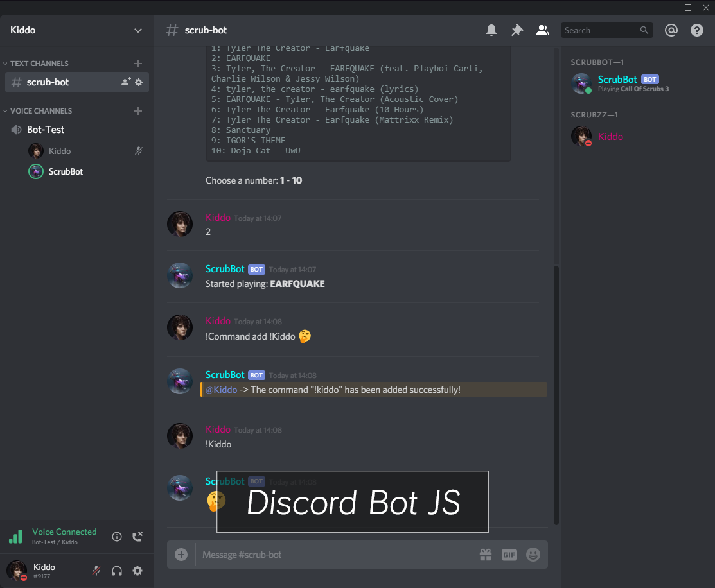Click the "9: IGOR'S THEME" list line
This screenshot has height=588, width=715.
point(248,141)
